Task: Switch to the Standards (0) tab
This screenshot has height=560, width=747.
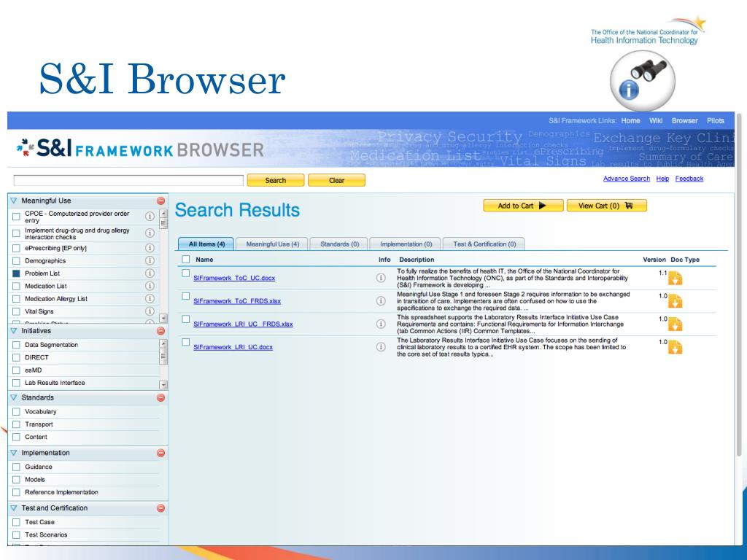Action: (x=339, y=244)
